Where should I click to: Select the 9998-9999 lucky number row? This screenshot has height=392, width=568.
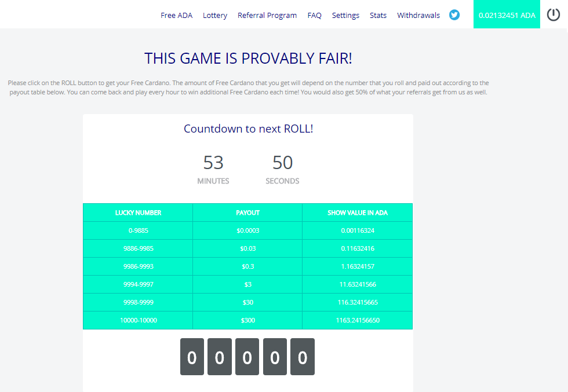(138, 302)
